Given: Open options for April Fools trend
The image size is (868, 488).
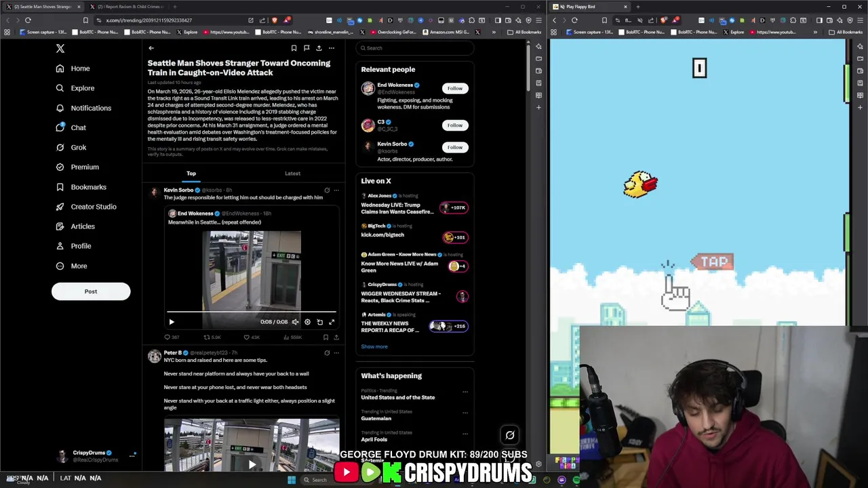Looking at the screenshot, I should [x=465, y=433].
